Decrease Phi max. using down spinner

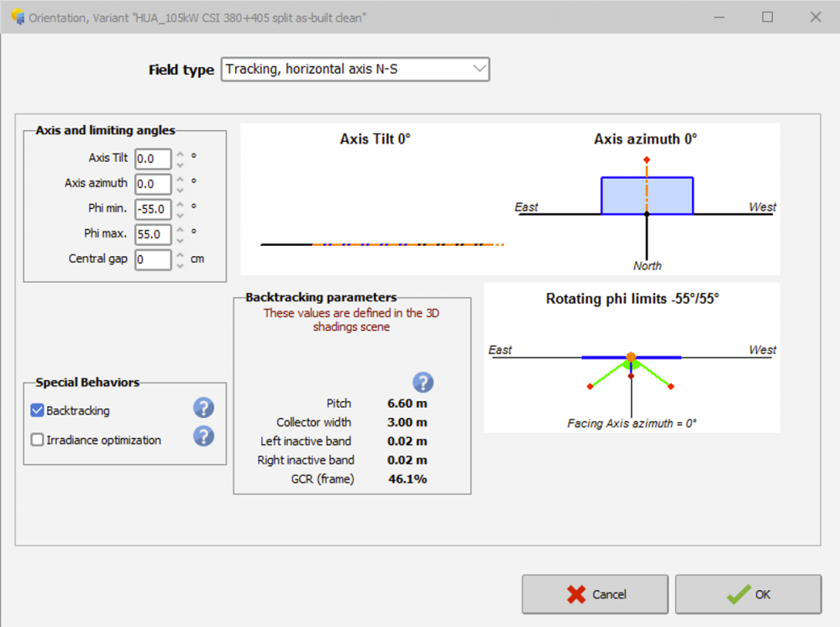point(180,239)
